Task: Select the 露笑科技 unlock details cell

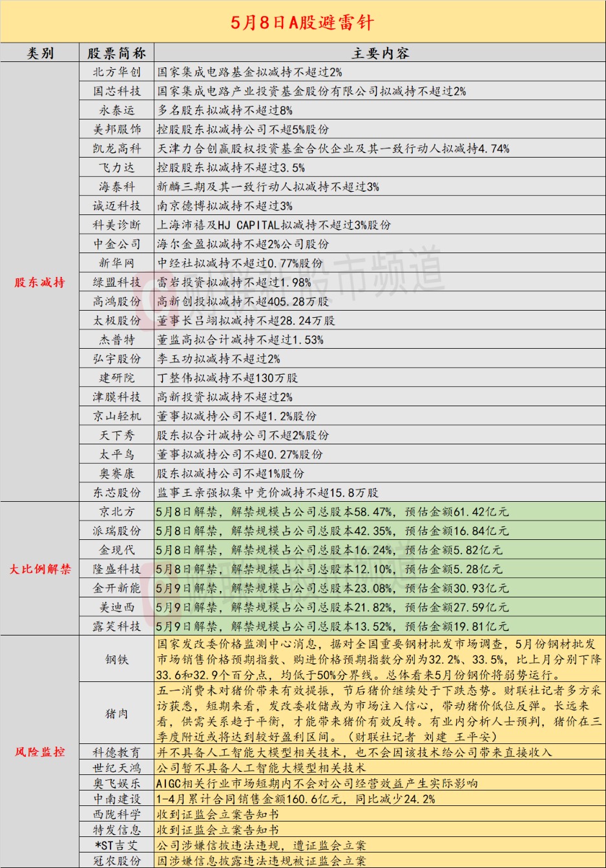Action: pyautogui.click(x=380, y=626)
